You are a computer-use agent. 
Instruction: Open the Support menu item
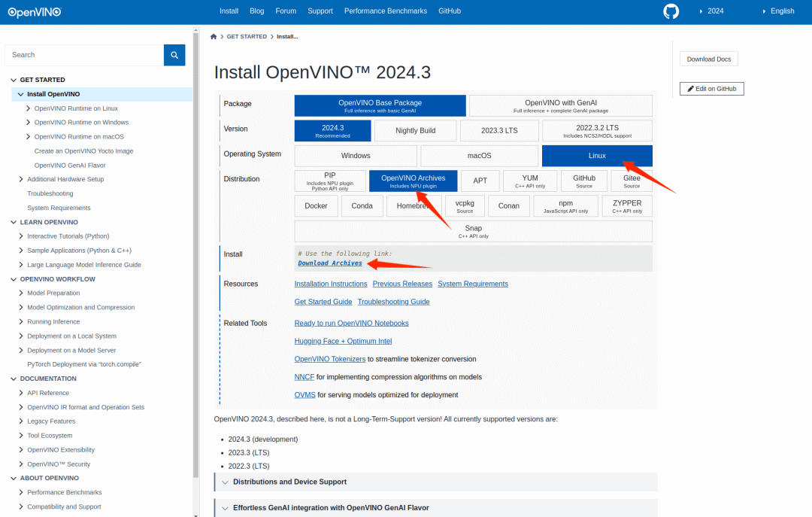pyautogui.click(x=320, y=11)
